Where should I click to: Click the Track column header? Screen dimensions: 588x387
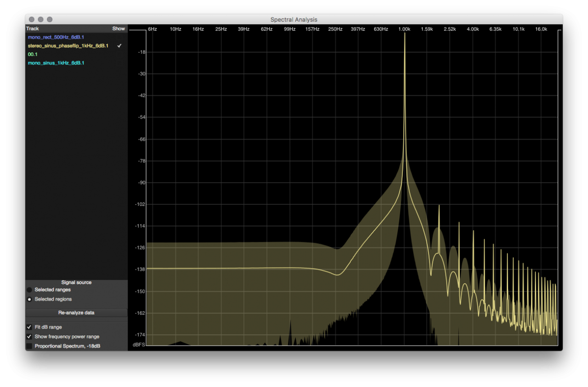point(33,28)
